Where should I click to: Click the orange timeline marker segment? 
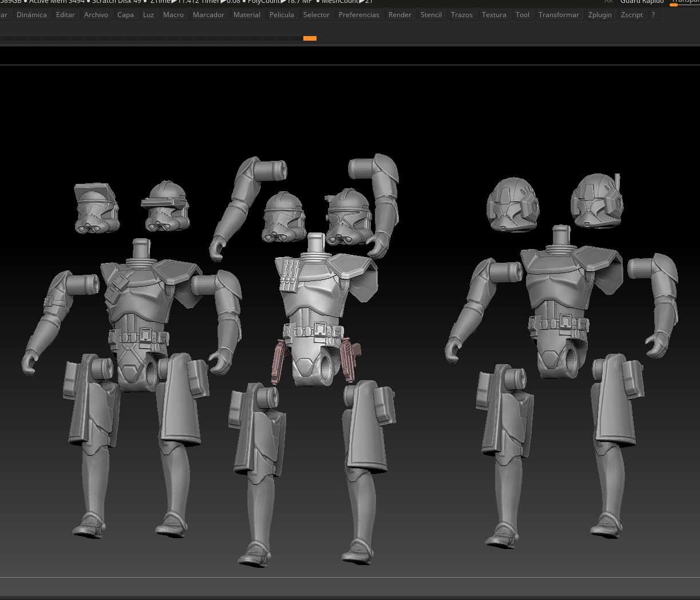[310, 38]
